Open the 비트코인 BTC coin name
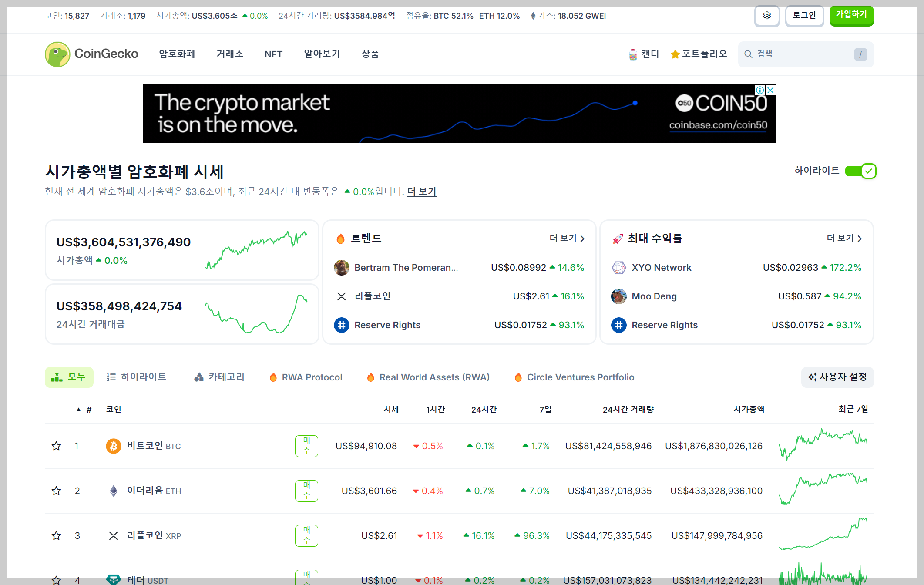Screen dimensions: 924x585 point(154,446)
